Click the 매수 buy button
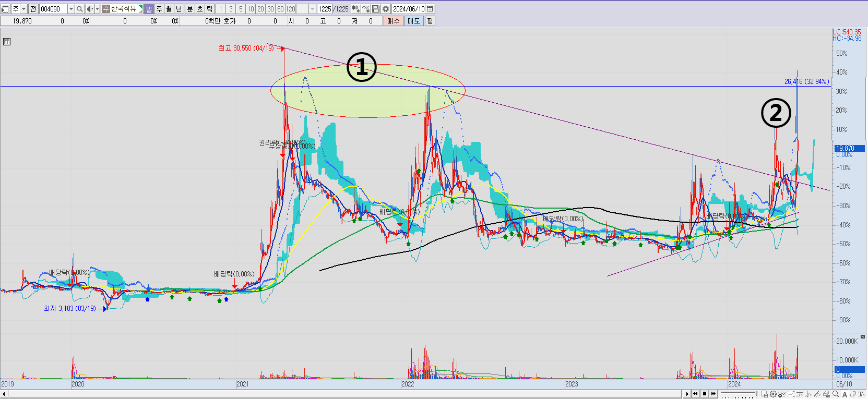Image resolution: width=868 pixels, height=399 pixels. click(393, 21)
